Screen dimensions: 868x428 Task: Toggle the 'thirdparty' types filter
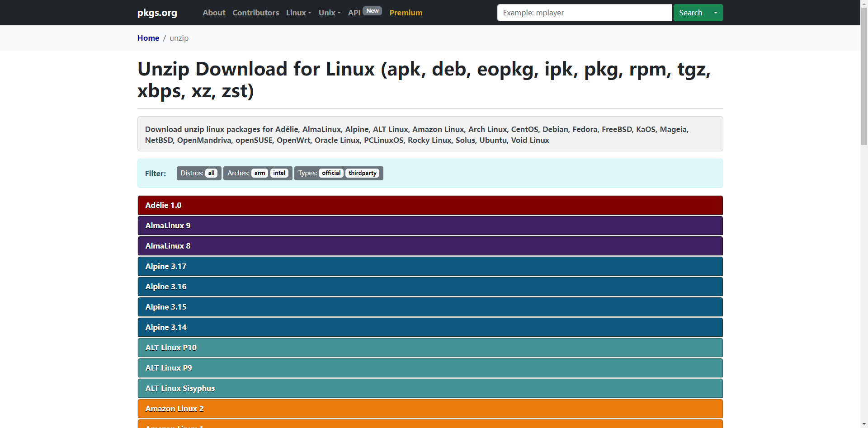pos(362,173)
